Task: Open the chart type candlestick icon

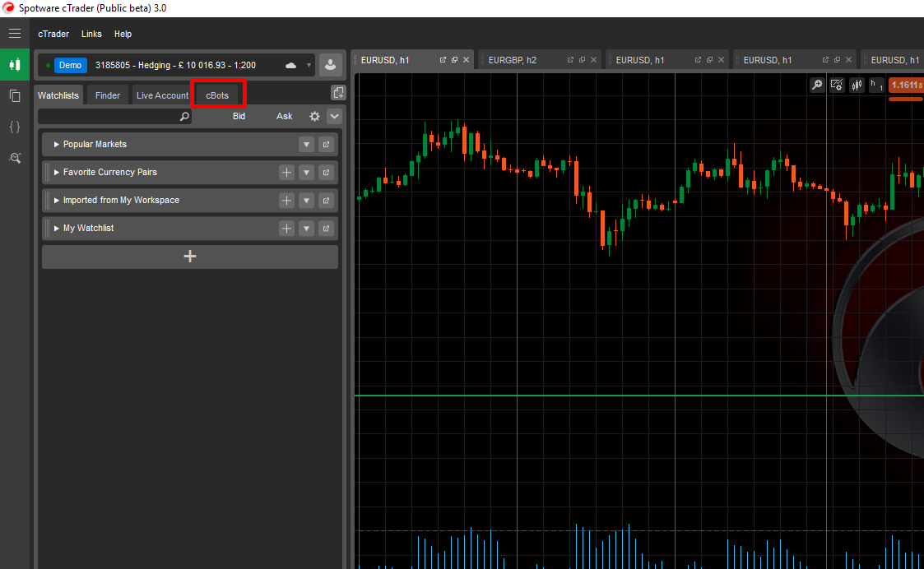Action: click(x=857, y=85)
